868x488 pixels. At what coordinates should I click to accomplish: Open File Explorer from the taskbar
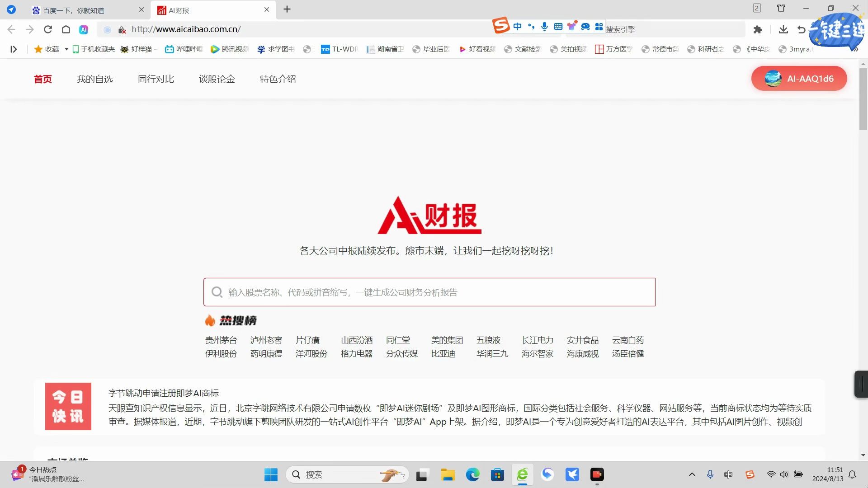(x=448, y=475)
